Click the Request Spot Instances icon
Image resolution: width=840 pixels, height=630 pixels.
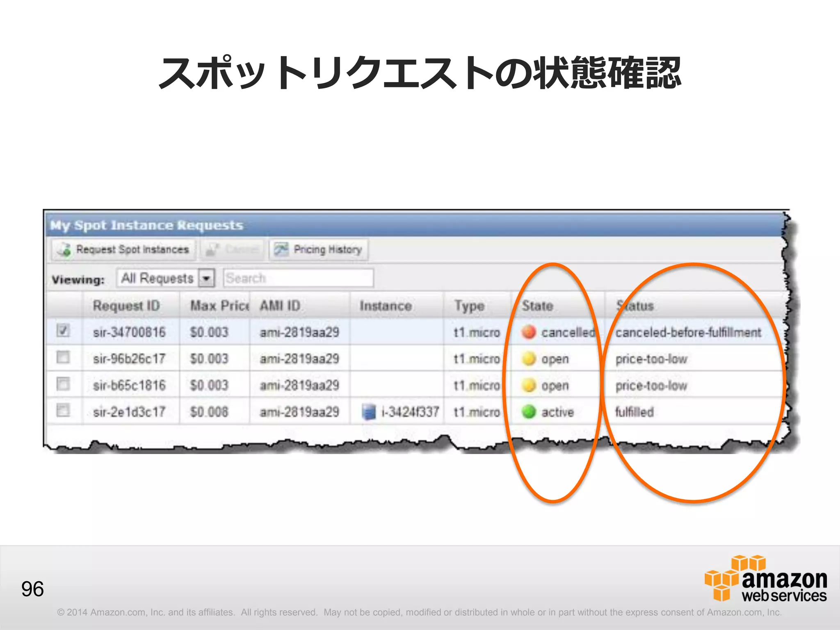(64, 249)
